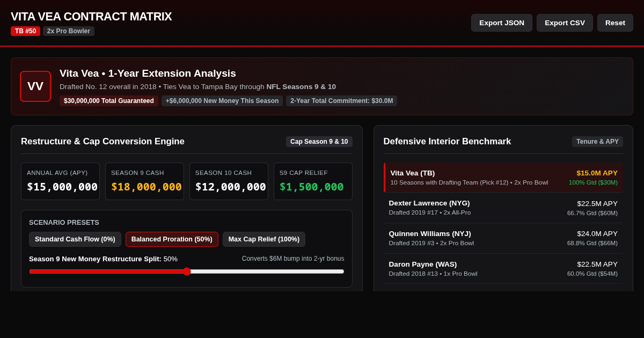Click the VITA VEA CONTRACT MATRIX title

tap(91, 17)
